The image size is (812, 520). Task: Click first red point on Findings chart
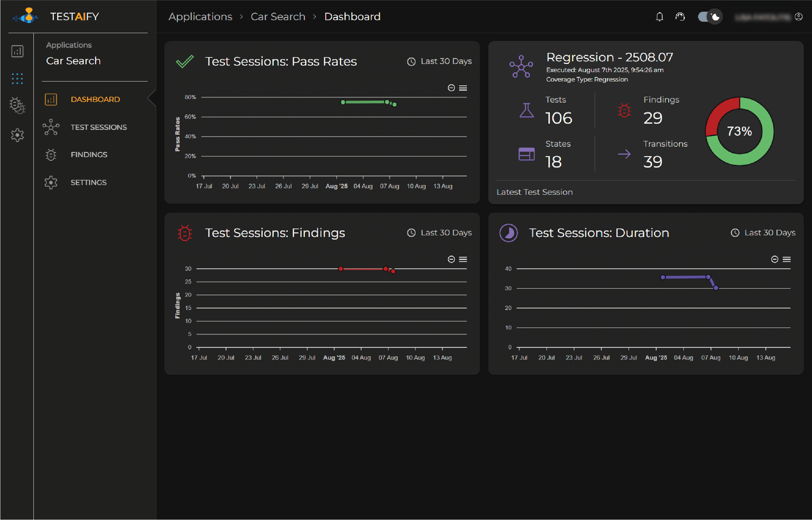[x=341, y=269]
